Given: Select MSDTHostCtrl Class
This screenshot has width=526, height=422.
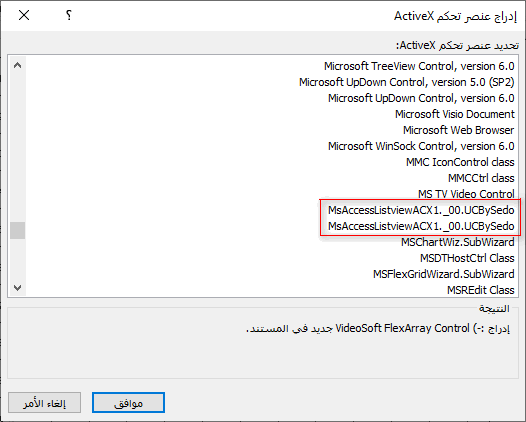Looking at the screenshot, I should [x=467, y=258].
